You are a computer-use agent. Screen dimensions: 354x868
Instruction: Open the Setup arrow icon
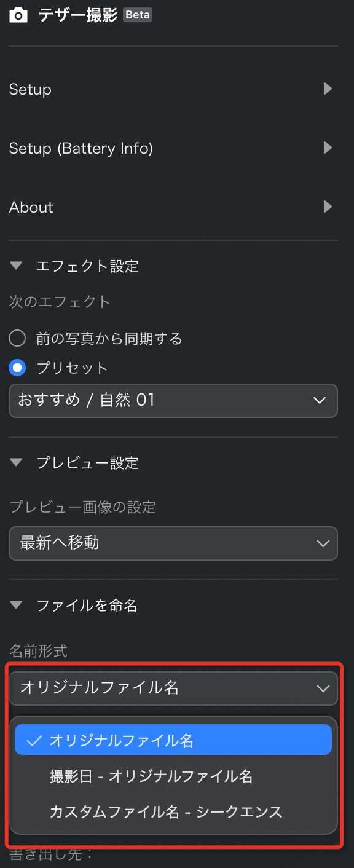[x=328, y=89]
